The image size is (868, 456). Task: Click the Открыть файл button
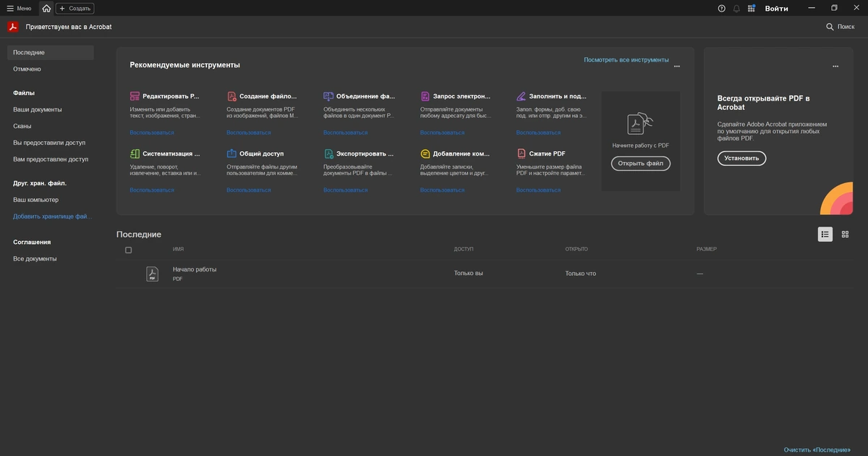click(641, 164)
